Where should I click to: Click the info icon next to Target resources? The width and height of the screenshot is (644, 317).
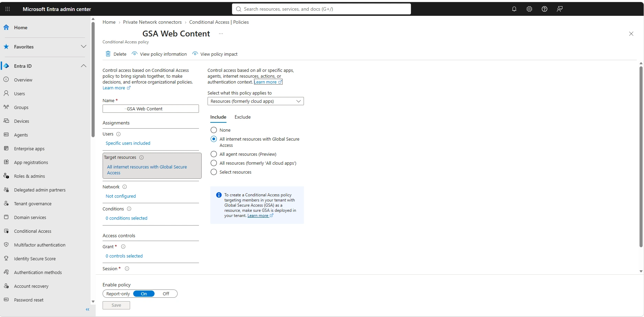pos(141,157)
